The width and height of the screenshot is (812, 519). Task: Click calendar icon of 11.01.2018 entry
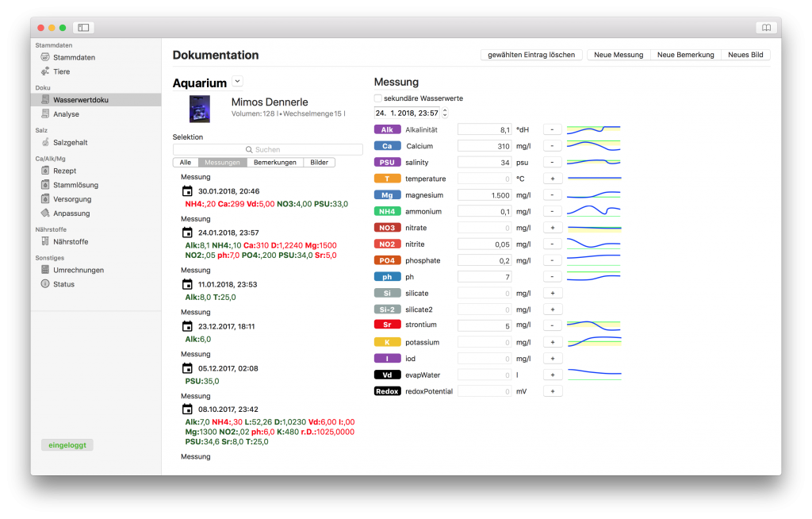[187, 285]
